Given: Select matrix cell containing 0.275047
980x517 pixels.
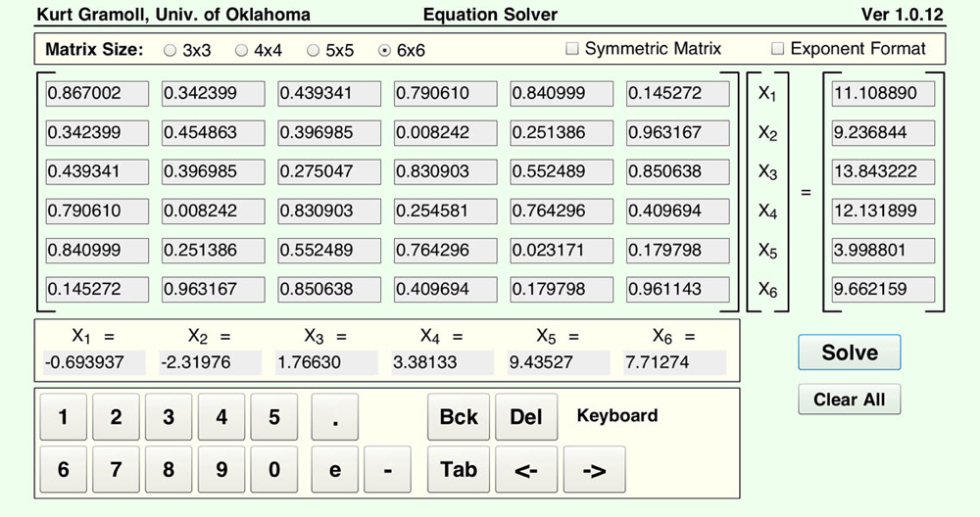Looking at the screenshot, I should coord(329,171).
